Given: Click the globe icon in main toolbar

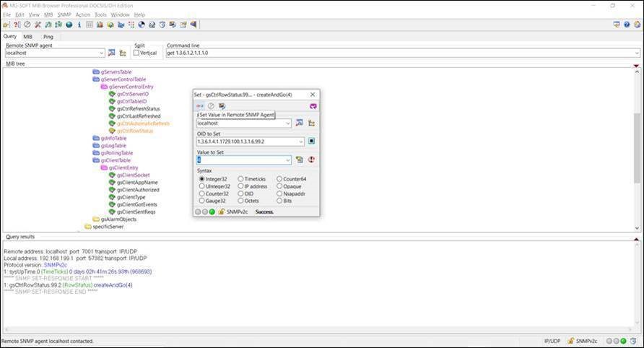Looking at the screenshot, I should click(x=69, y=25).
